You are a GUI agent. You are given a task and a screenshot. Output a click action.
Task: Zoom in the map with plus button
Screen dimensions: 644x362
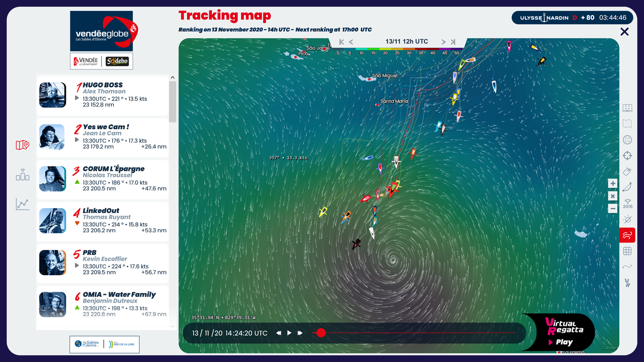(x=612, y=184)
